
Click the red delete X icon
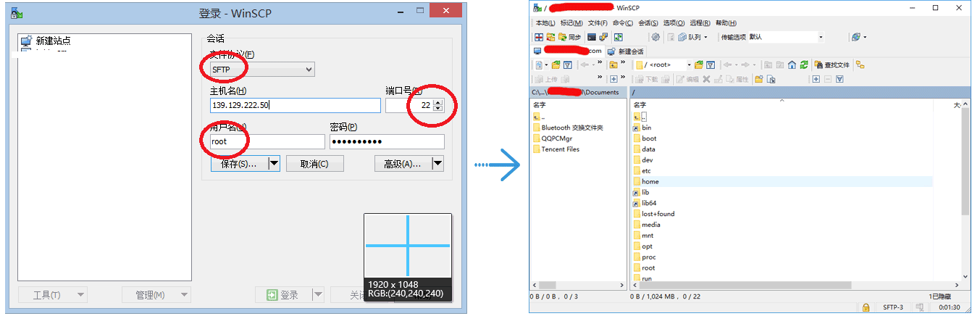click(x=706, y=79)
